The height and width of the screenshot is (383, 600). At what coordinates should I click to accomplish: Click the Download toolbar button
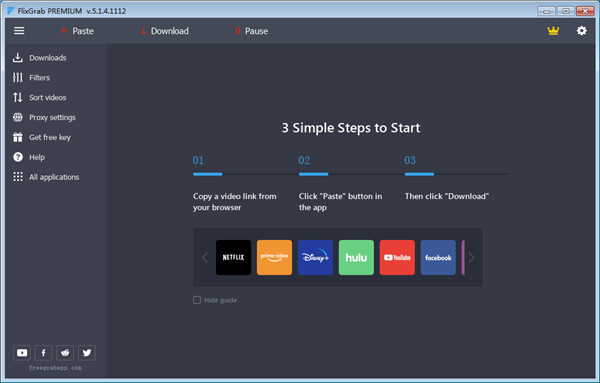coord(165,31)
